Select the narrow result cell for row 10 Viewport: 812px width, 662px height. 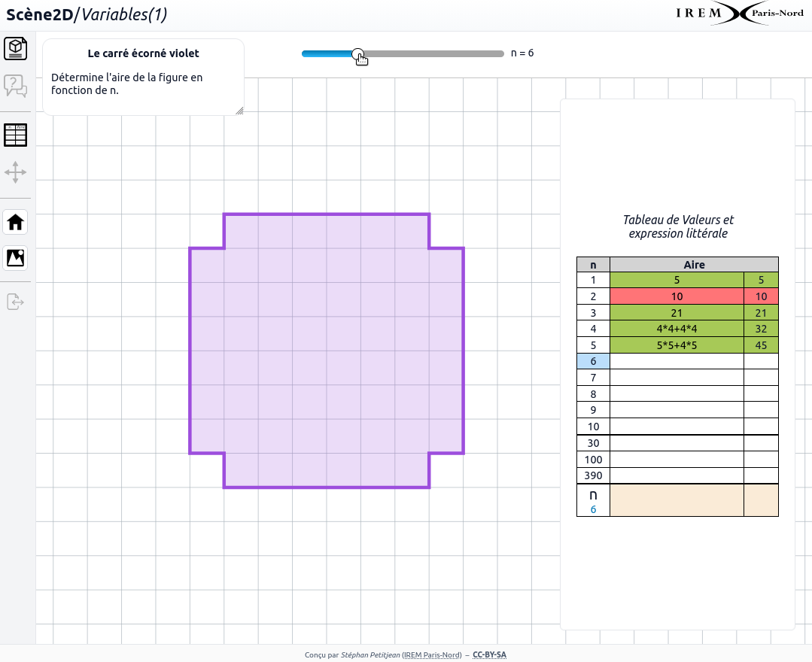click(x=761, y=427)
